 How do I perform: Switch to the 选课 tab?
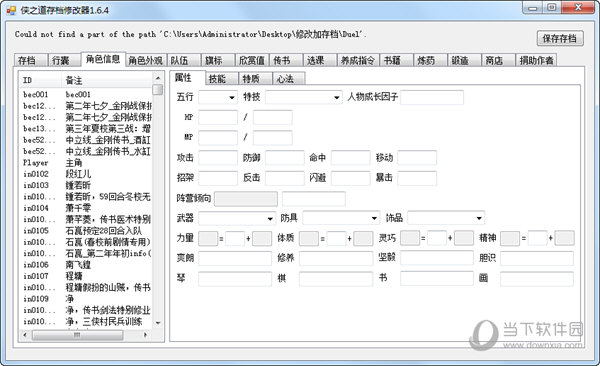(320, 60)
